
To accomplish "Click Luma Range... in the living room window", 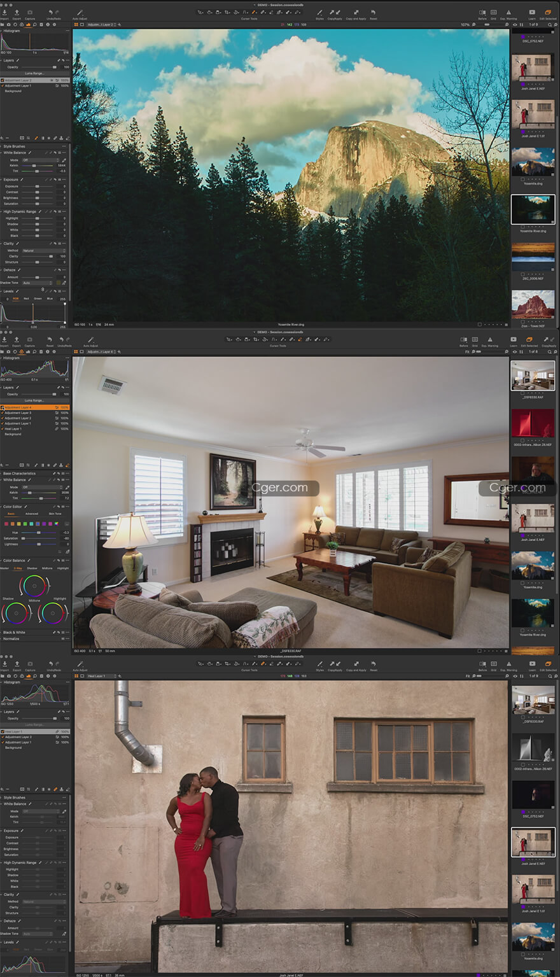I will click(34, 400).
